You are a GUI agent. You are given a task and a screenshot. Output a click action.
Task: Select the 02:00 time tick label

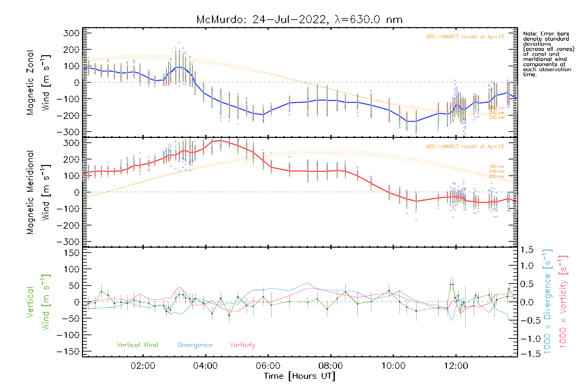[143, 366]
